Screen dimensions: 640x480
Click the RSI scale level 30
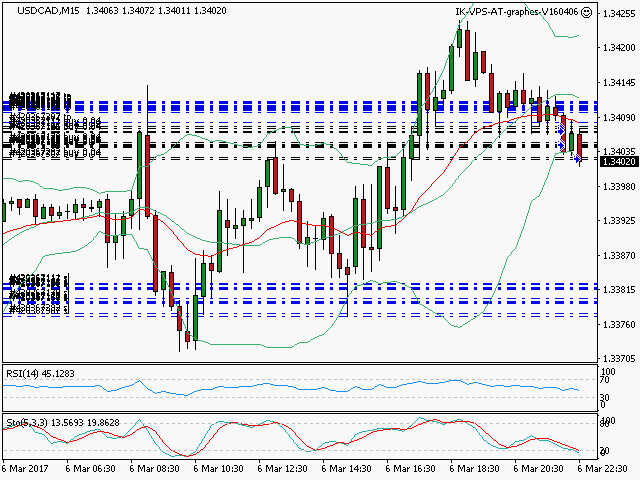point(605,397)
